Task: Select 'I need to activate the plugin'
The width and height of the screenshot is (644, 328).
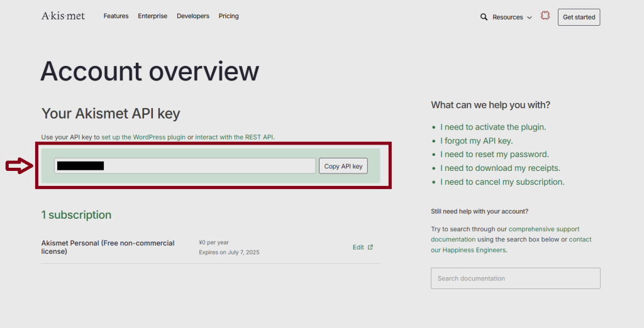Action: (492, 127)
